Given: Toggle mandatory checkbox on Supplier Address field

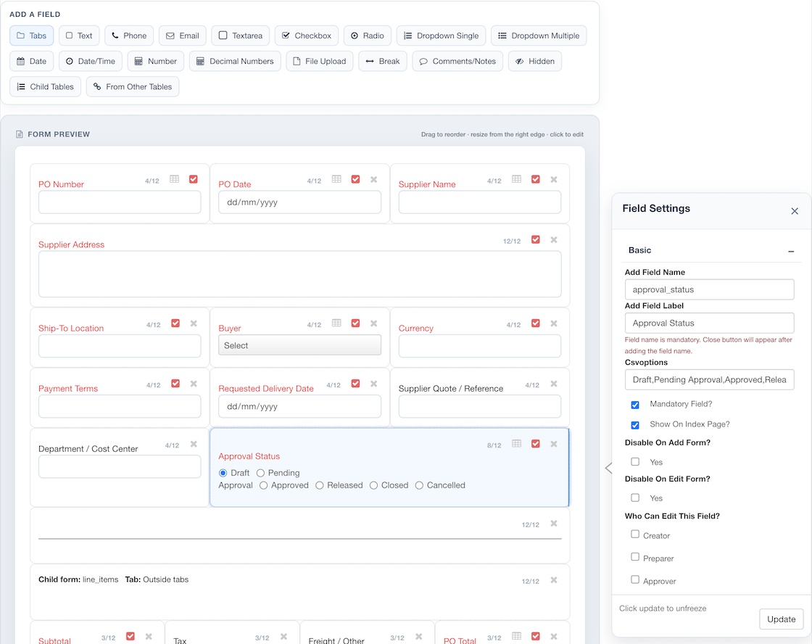Looking at the screenshot, I should (536, 239).
